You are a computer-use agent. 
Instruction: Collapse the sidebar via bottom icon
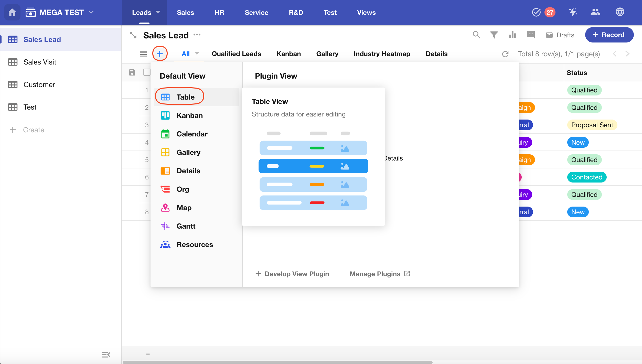[105, 355]
